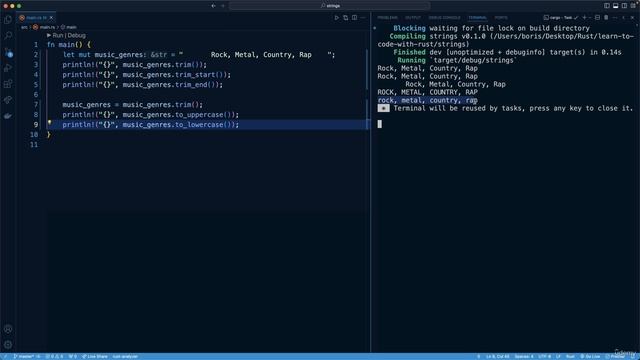
Task: Open the Accounts menu in activity bar
Action: (8, 329)
